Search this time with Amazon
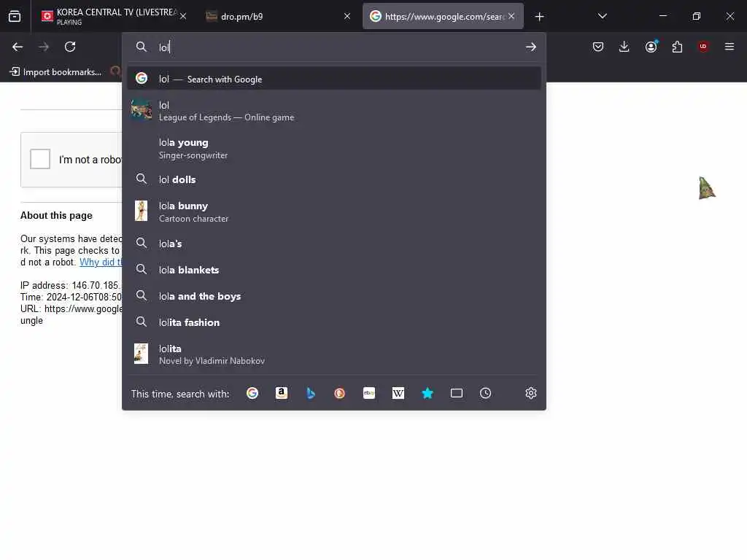 [282, 393]
